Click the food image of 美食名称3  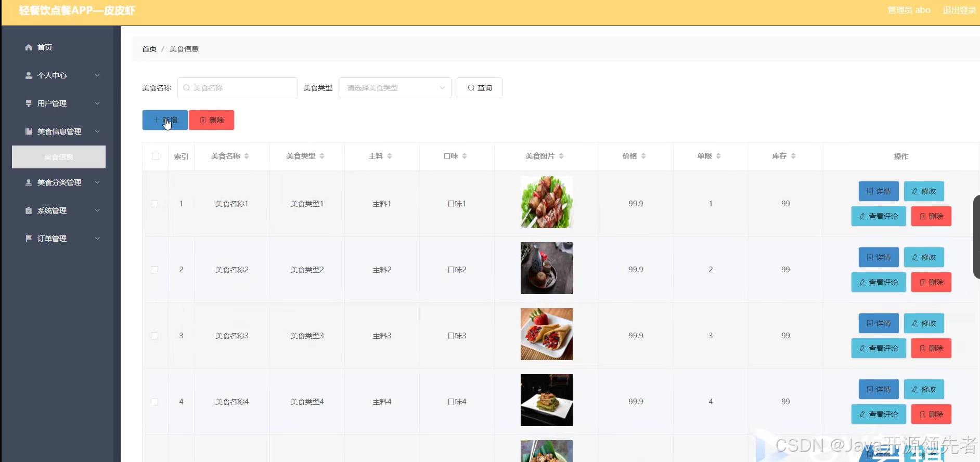[547, 334]
